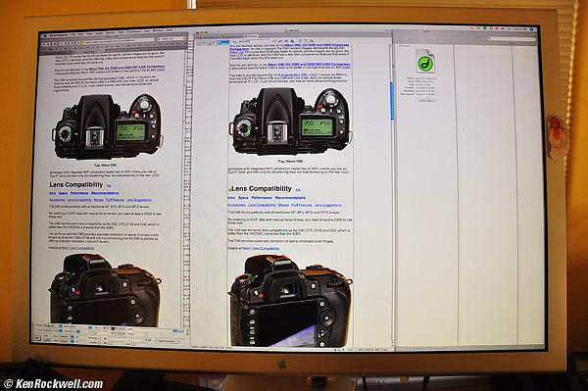Click Accessories link in browser window
The width and height of the screenshot is (588, 391).
tap(58, 200)
